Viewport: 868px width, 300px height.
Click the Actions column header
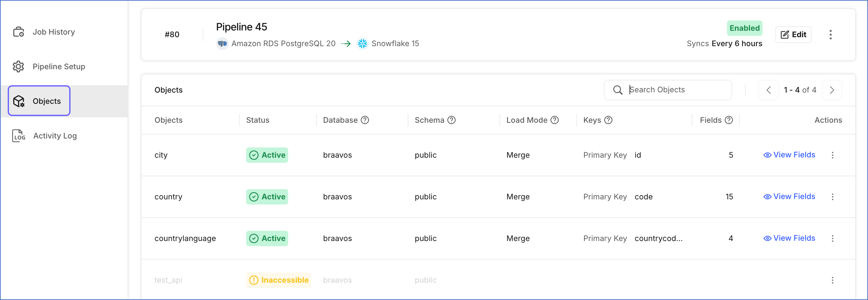pos(828,120)
